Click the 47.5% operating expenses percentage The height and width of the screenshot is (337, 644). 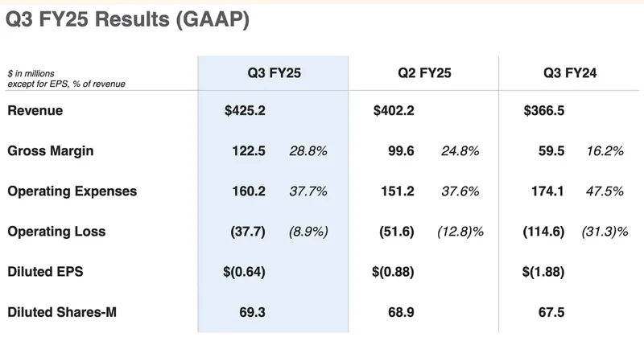point(605,191)
